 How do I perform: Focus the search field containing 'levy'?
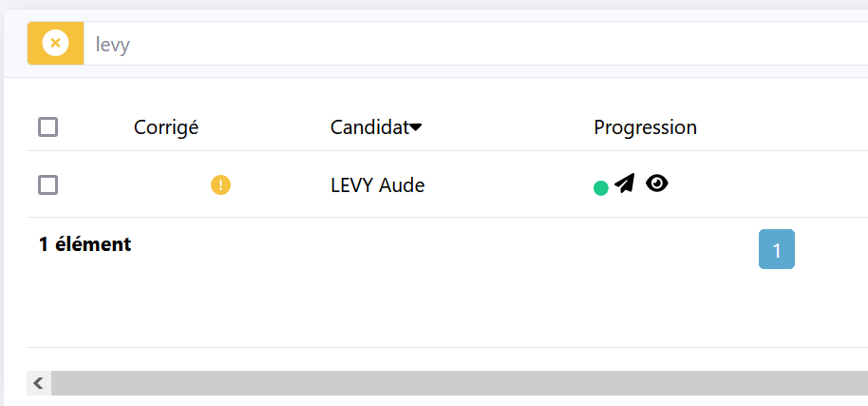click(x=476, y=43)
